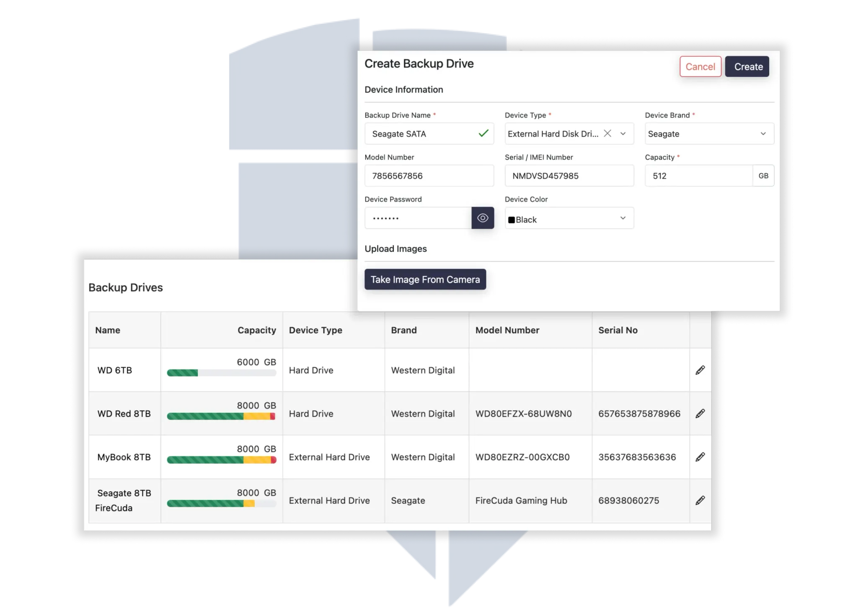Click serial number 35637683563636

(x=637, y=457)
